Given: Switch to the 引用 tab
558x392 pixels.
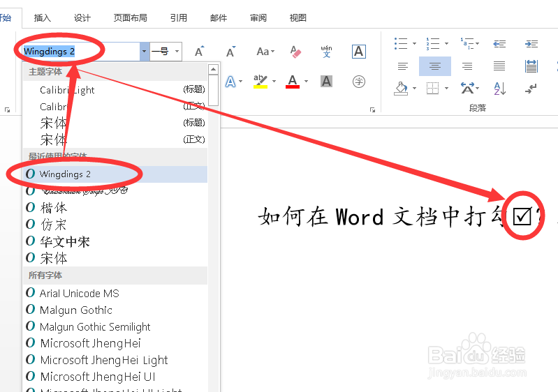Looking at the screenshot, I should click(x=179, y=17).
